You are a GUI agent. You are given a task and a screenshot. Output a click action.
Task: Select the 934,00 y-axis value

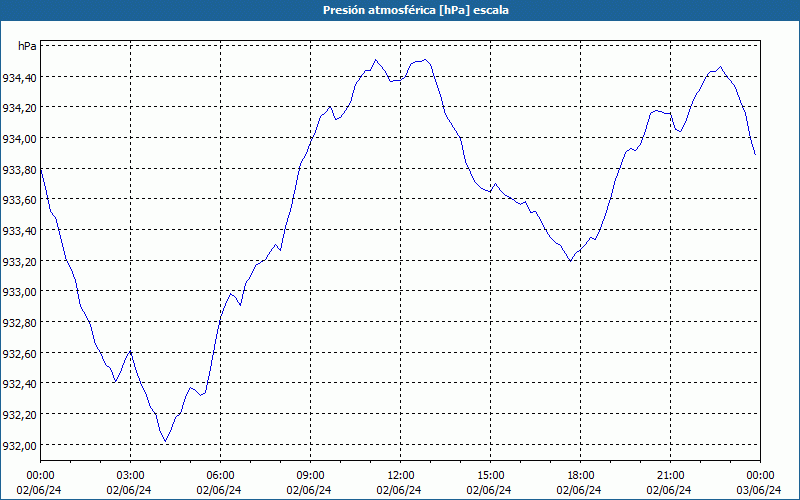[x=19, y=139]
